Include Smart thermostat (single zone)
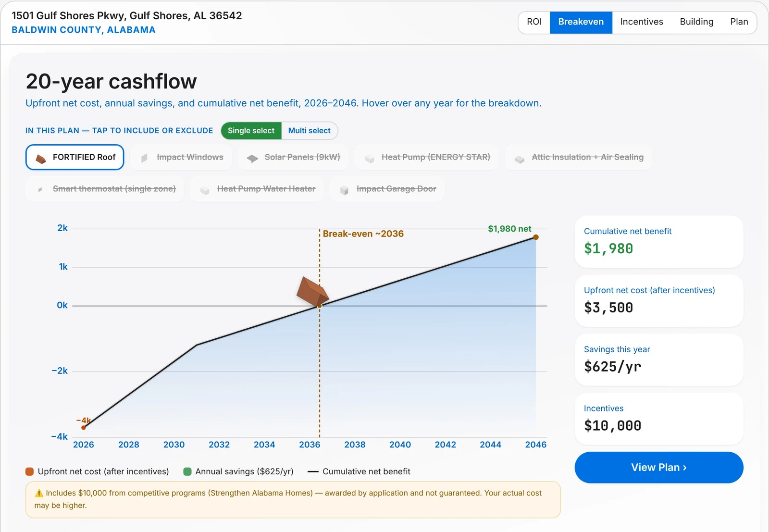The image size is (769, 532). [105, 189]
